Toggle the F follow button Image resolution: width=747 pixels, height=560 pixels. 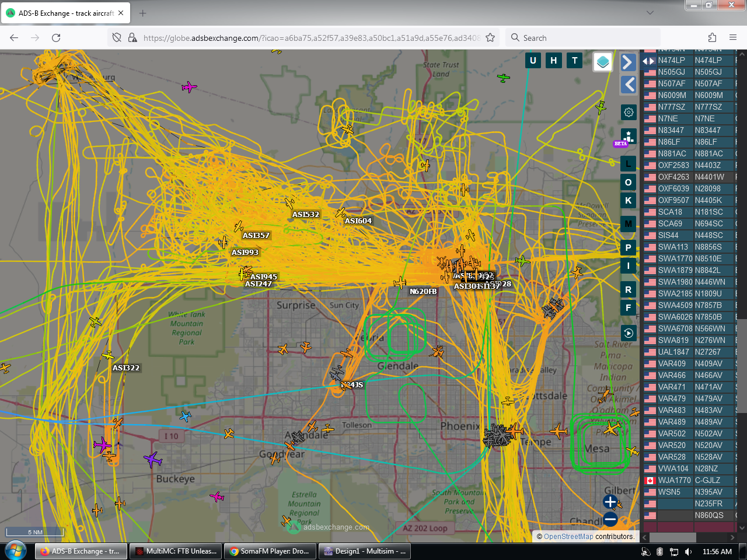click(x=629, y=308)
